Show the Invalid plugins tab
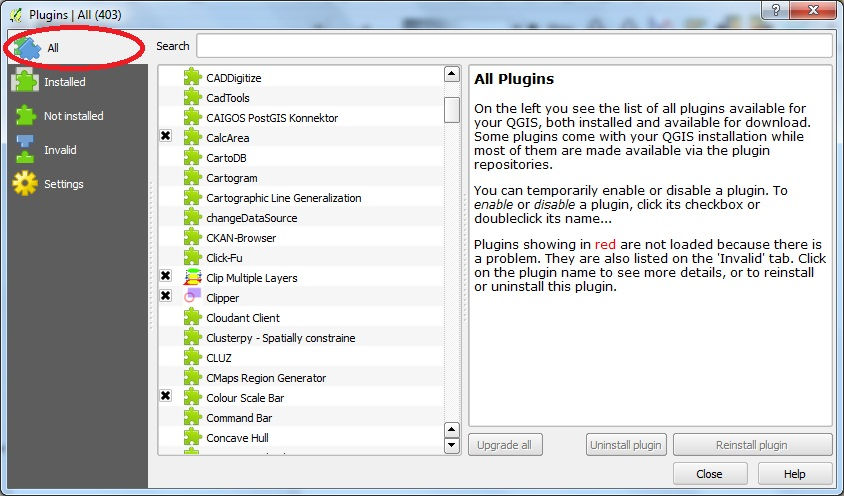Viewport: 844px width, 496px height. 77,150
